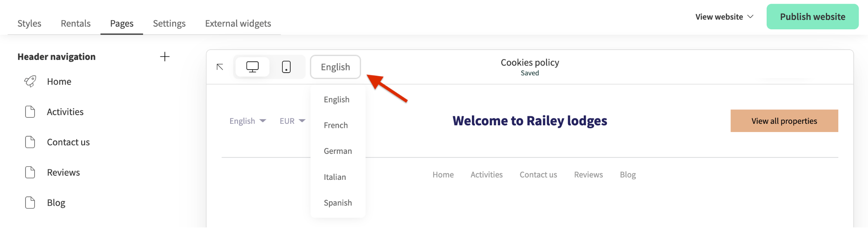Switch preview to mobile view
The height and width of the screenshot is (231, 868).
(x=286, y=67)
